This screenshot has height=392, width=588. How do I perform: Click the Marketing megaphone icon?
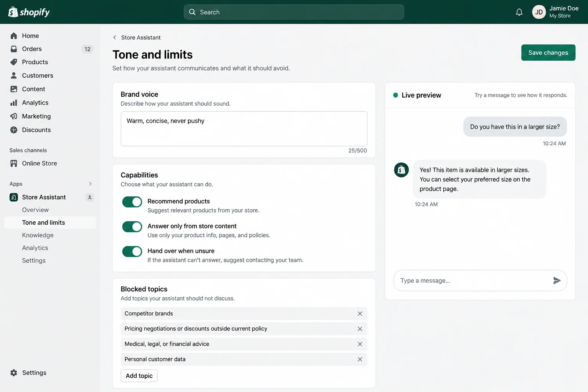(14, 116)
